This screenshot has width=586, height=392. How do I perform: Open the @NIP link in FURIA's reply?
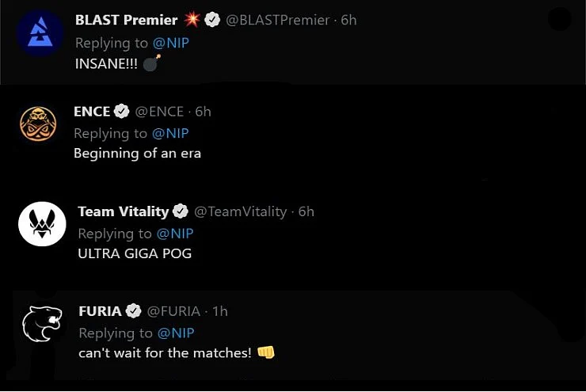(x=176, y=333)
